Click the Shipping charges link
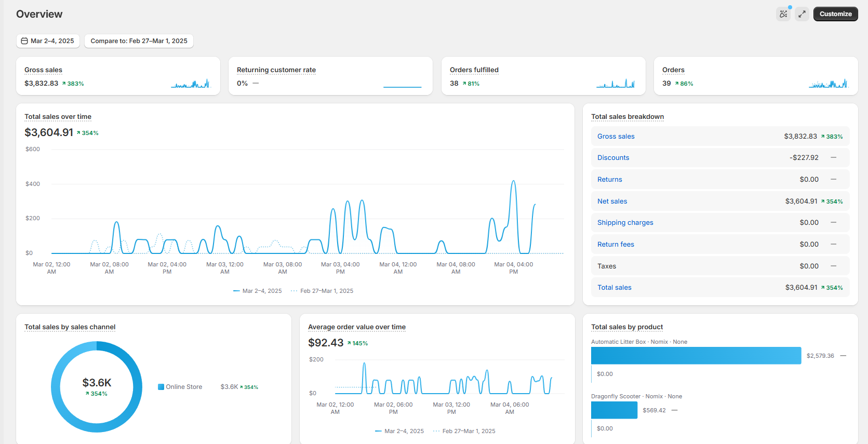868x444 pixels. [625, 223]
